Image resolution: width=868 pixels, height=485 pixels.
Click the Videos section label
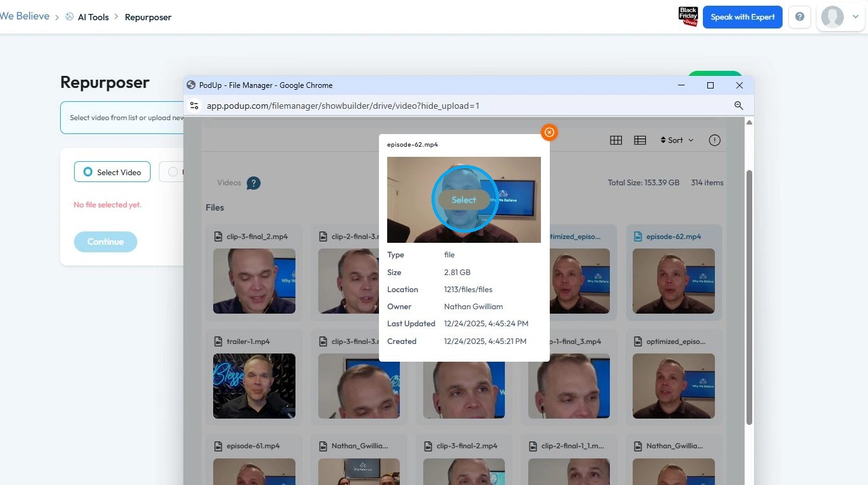click(229, 183)
